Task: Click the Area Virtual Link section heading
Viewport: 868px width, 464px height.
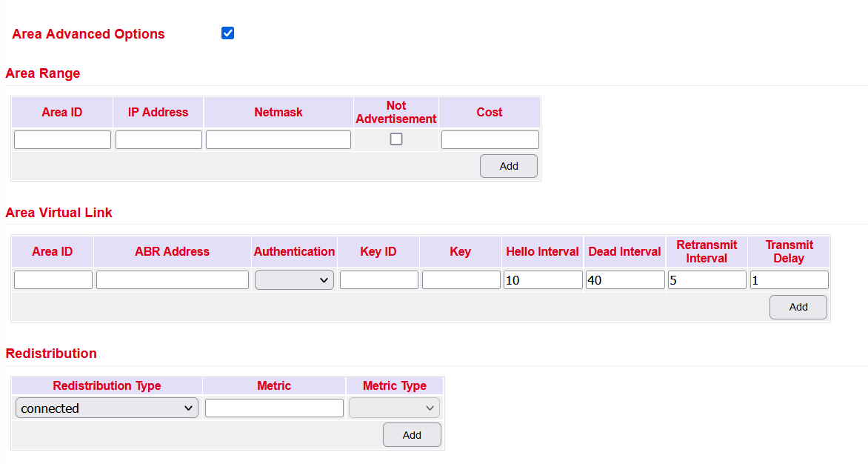Action: click(x=59, y=213)
